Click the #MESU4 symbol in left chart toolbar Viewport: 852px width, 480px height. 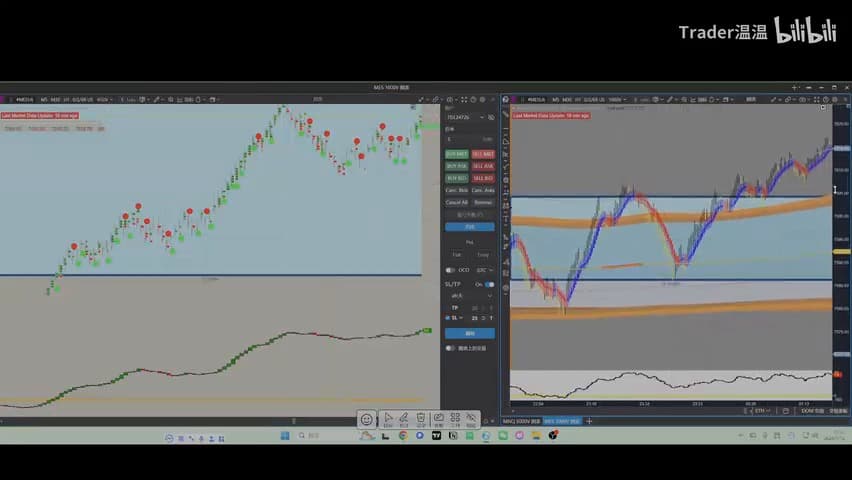(x=24, y=100)
